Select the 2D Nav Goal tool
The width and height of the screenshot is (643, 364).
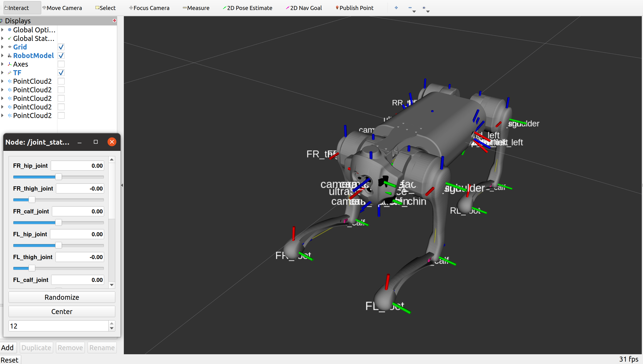click(304, 8)
